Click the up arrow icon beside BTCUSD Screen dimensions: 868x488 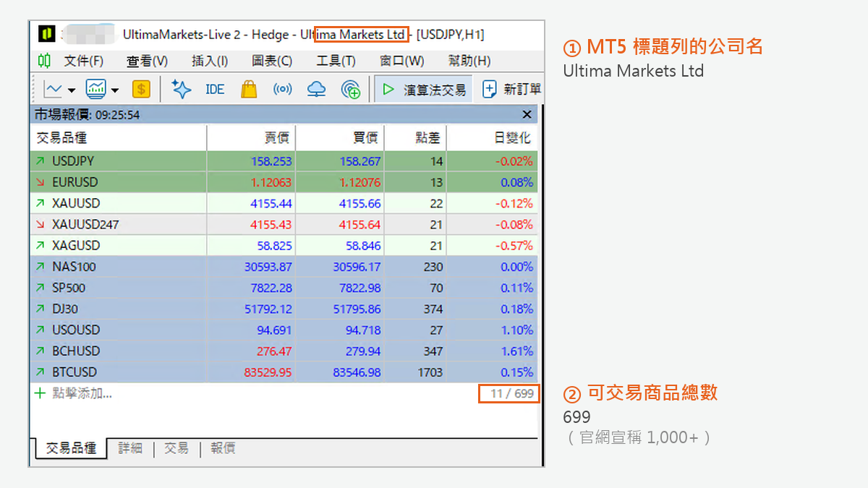tap(40, 372)
